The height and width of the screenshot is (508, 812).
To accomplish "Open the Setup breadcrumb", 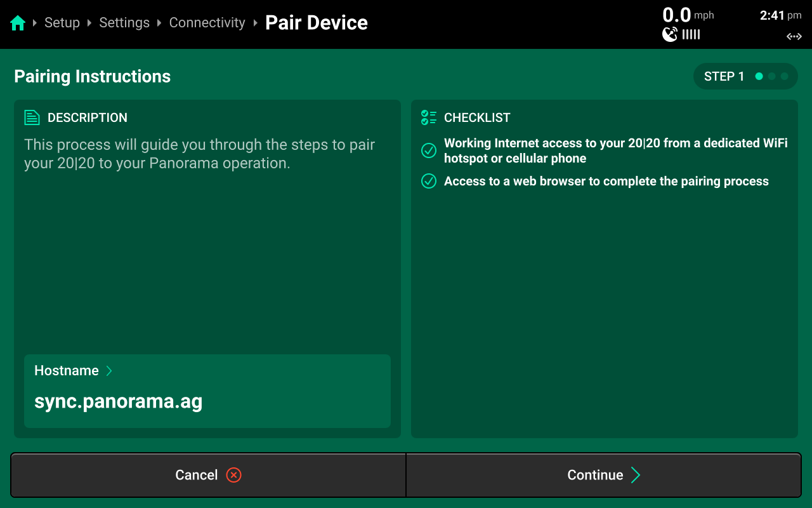I will click(x=62, y=23).
